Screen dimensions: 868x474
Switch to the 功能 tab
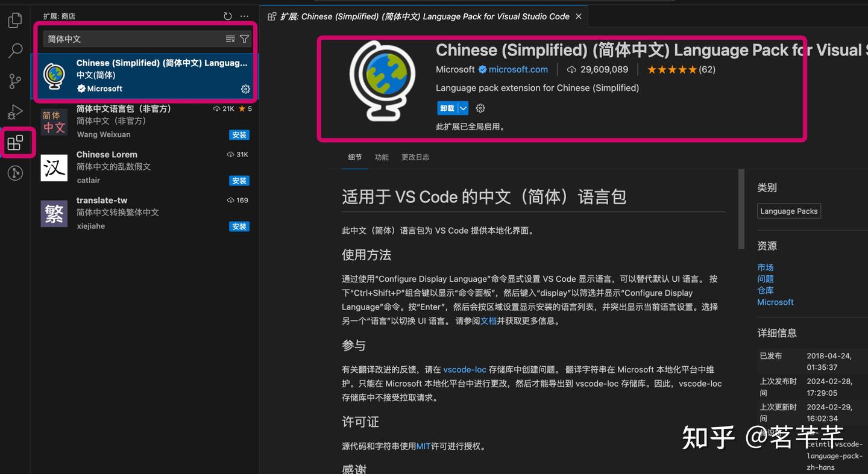[382, 157]
